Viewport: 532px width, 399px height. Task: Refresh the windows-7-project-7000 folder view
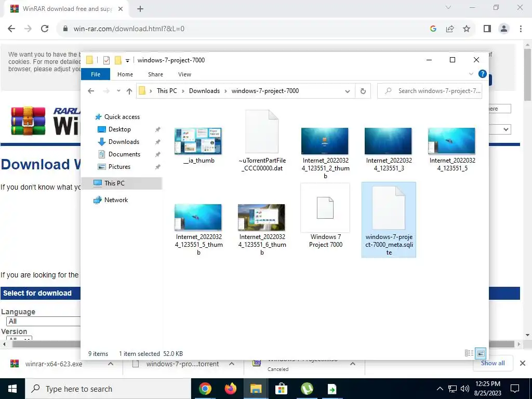(363, 91)
